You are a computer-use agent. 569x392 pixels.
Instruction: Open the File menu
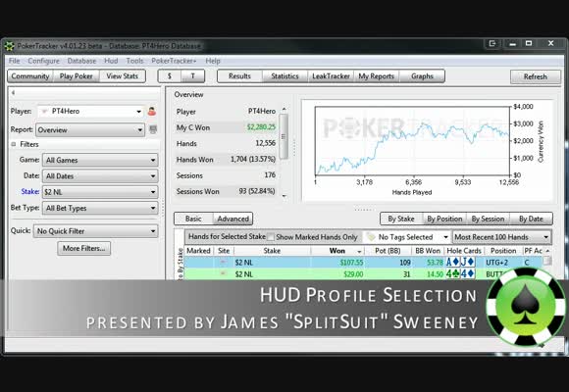click(x=14, y=61)
